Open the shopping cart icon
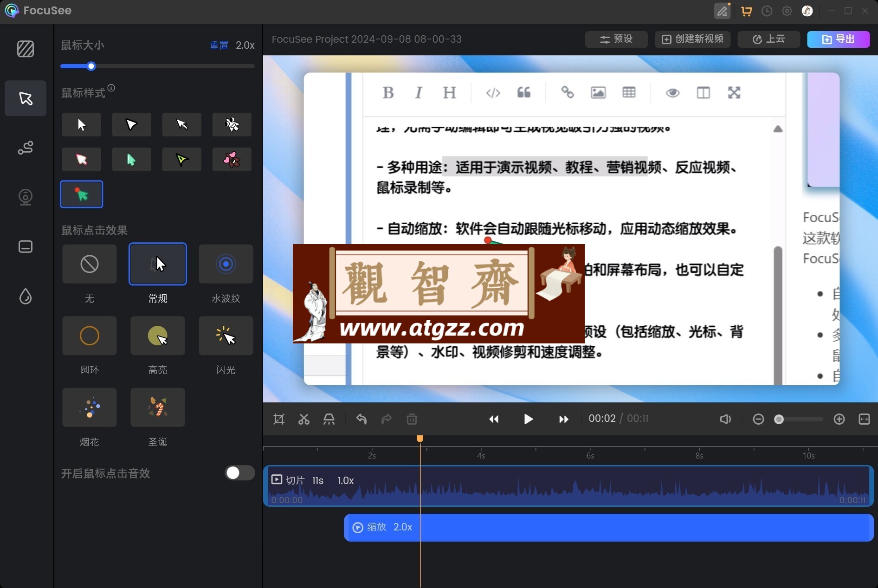Screen dimensions: 878x588 click(x=746, y=11)
